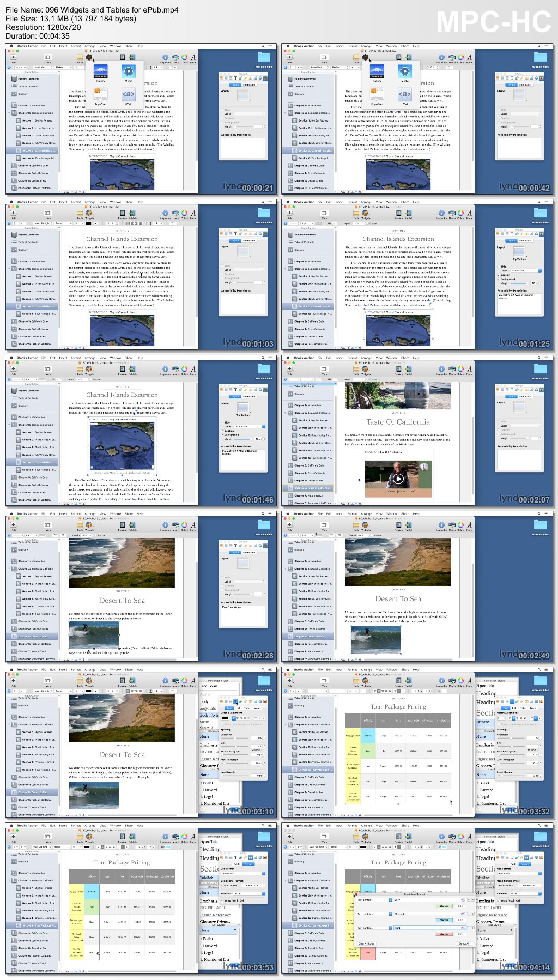Click the Publish icon in the 00:03:32 frame

(x=409, y=681)
